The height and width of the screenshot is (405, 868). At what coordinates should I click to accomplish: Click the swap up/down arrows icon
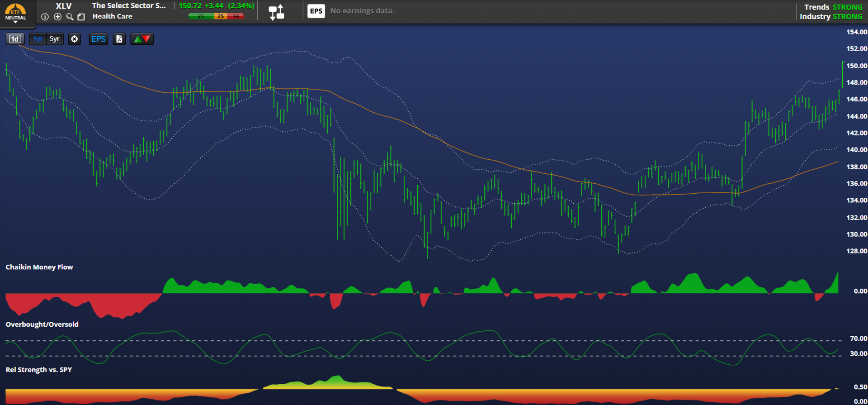[276, 12]
